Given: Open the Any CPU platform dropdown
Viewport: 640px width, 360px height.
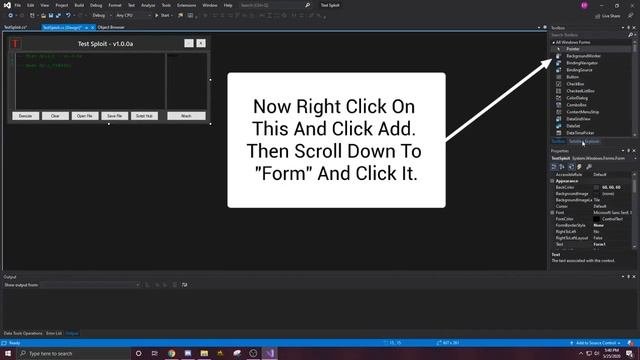Looking at the screenshot, I should [133, 16].
